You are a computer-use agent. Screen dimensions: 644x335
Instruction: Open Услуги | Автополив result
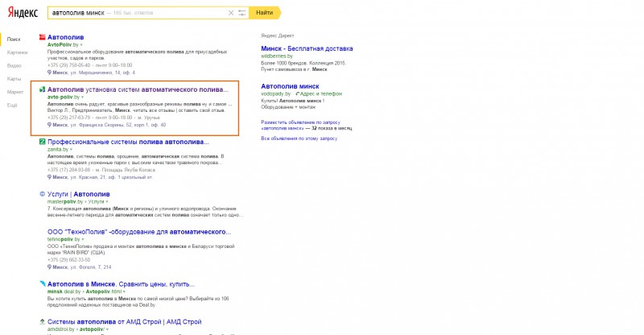pos(78,194)
